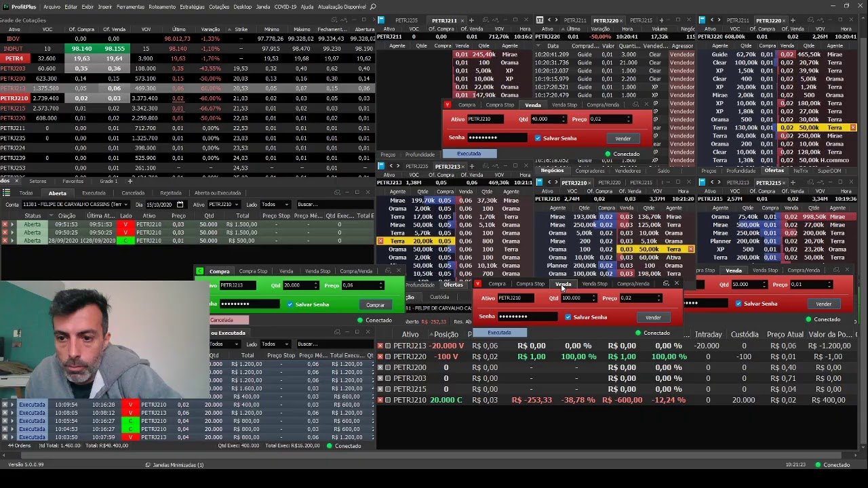
Task: Click Ativo field PETRJ210 in 40.000 sell ticket
Action: [x=486, y=119]
